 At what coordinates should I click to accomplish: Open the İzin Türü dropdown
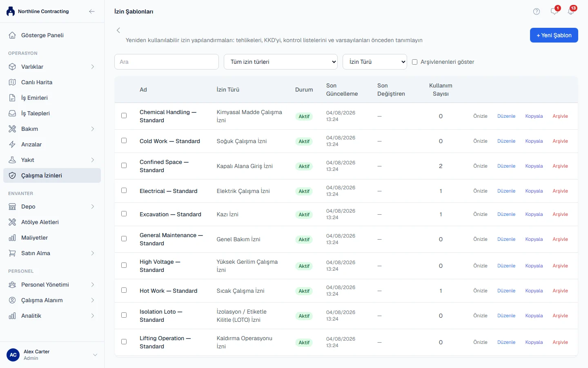click(375, 62)
